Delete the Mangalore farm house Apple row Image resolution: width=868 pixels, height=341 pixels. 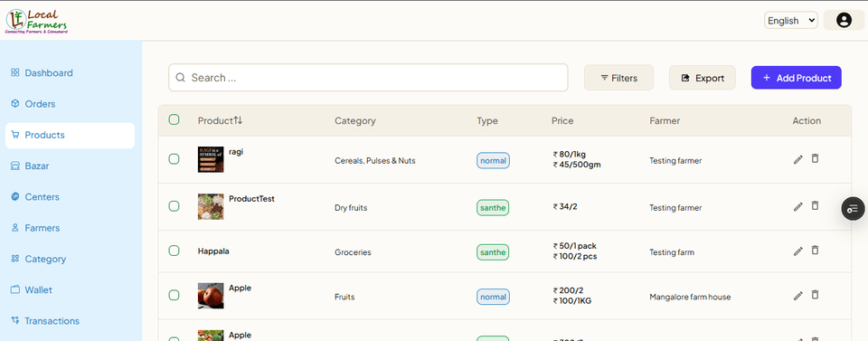pyautogui.click(x=815, y=295)
